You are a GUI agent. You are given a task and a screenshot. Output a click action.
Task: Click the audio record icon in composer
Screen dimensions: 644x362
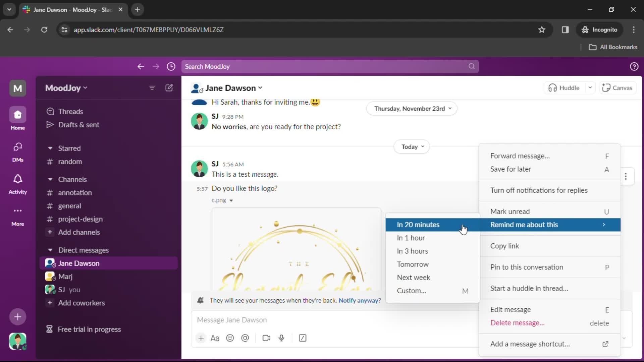tap(281, 338)
